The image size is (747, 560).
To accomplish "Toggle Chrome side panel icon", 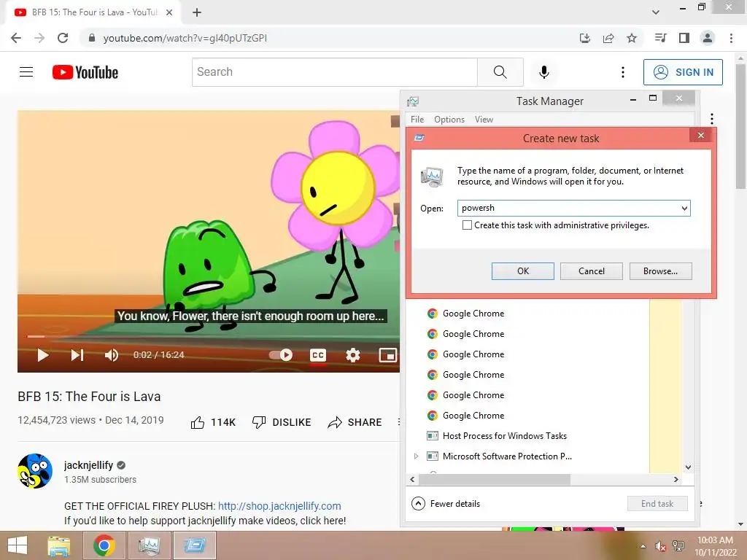I will tap(684, 38).
